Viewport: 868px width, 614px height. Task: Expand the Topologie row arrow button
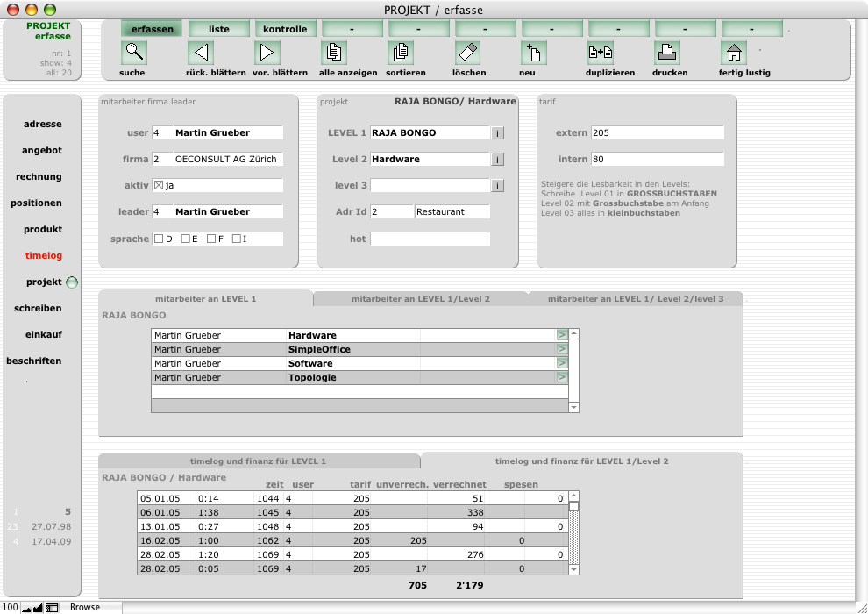pos(562,377)
